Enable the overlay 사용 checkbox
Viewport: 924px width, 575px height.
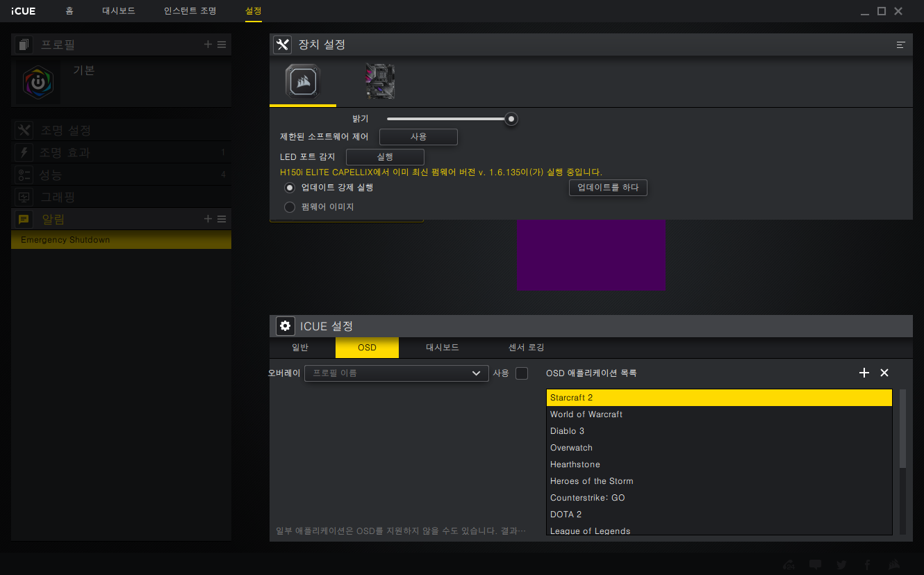tap(522, 373)
